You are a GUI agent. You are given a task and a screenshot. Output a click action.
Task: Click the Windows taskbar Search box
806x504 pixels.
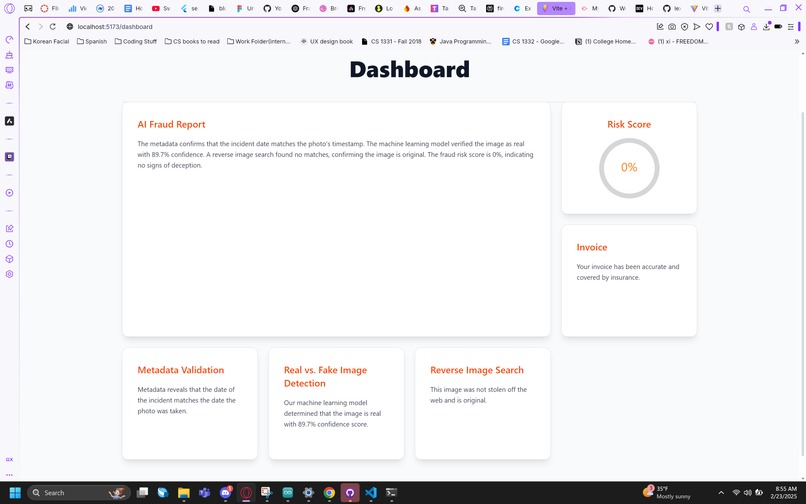pyautogui.click(x=78, y=493)
